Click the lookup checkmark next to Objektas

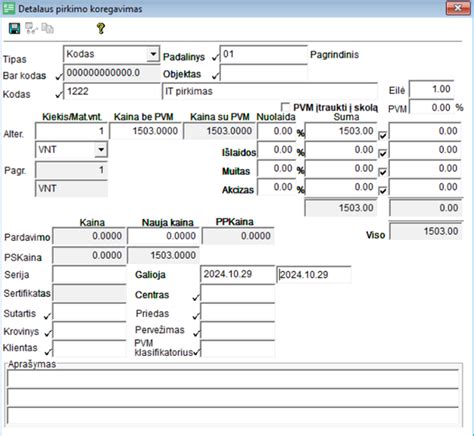coord(215,76)
